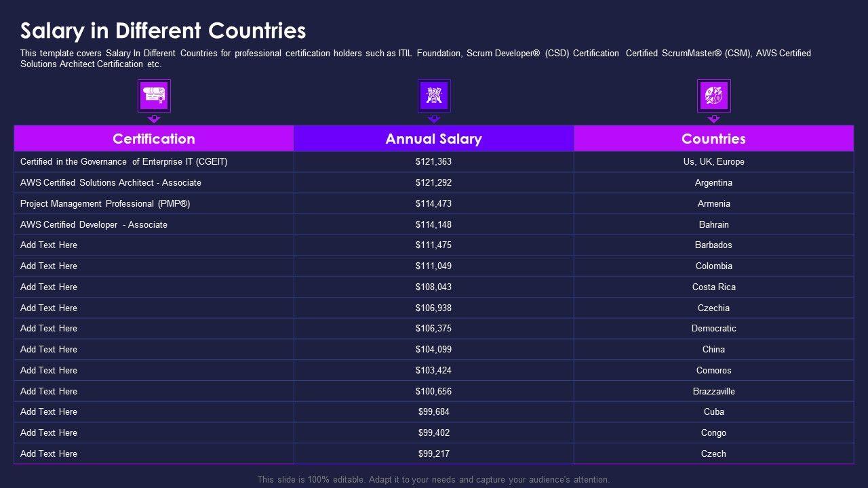
Task: Click the slide title 'Salary in Different Countries'
Action: click(x=163, y=30)
